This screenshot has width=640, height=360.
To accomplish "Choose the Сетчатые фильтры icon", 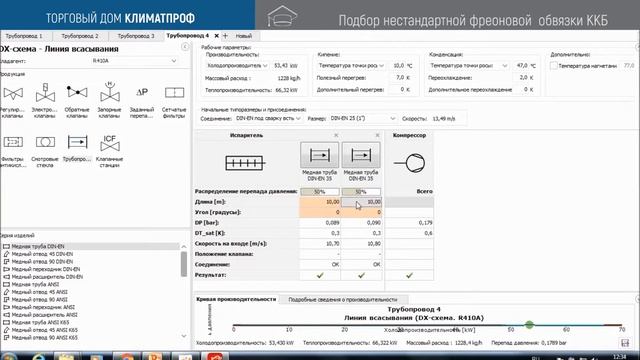I will (x=174, y=93).
